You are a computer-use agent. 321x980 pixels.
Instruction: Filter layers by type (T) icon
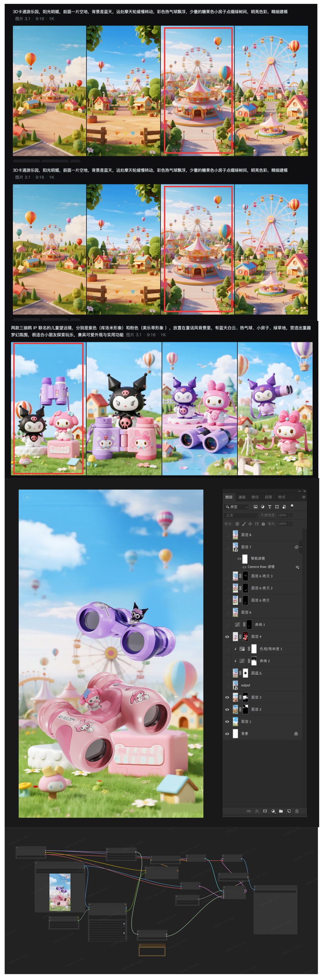click(x=270, y=507)
